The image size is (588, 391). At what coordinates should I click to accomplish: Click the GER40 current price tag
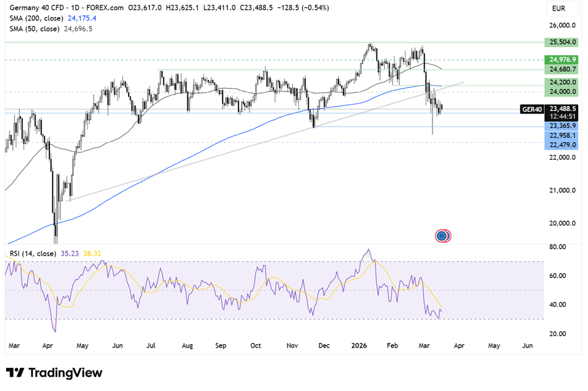(532, 109)
